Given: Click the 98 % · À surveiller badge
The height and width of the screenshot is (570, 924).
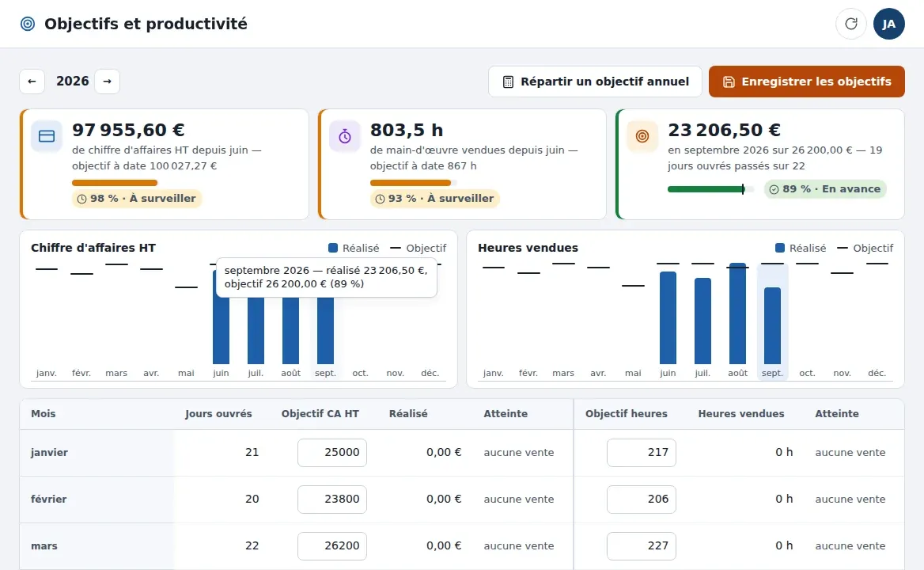Looking at the screenshot, I should (137, 199).
